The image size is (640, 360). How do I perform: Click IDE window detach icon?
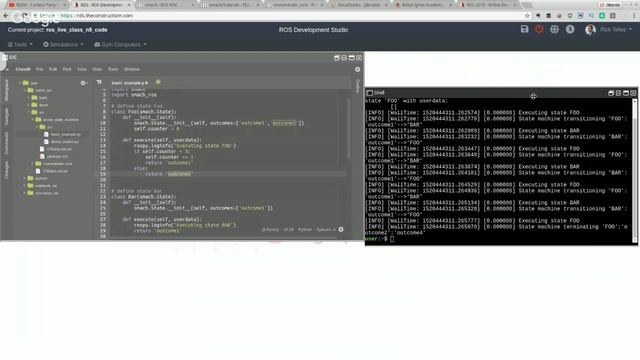(337, 58)
